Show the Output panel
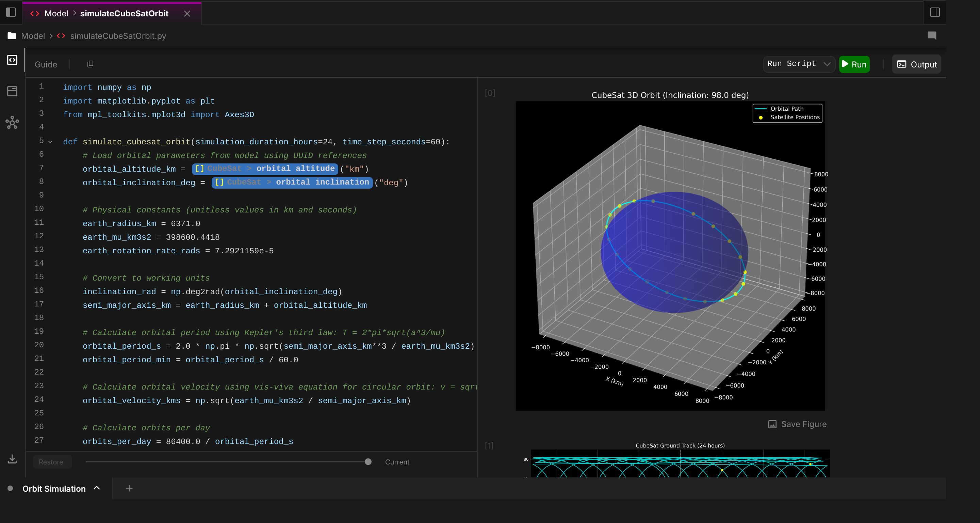This screenshot has width=980, height=523. click(916, 64)
